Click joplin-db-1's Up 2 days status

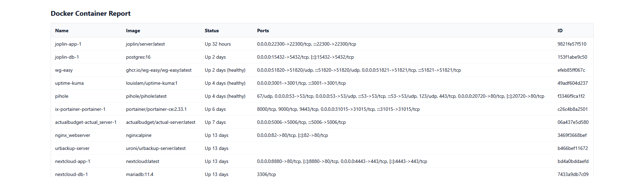click(216, 57)
